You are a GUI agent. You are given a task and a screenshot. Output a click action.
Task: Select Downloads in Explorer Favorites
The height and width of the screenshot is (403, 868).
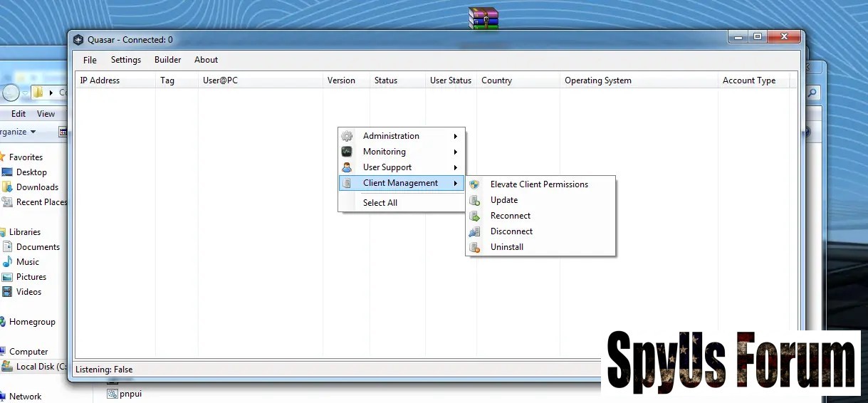[37, 187]
